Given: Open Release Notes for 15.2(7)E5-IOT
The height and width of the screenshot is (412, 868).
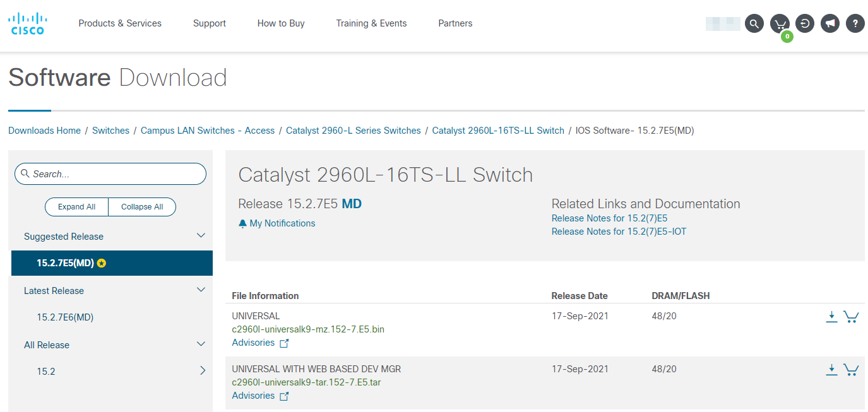Looking at the screenshot, I should click(619, 232).
